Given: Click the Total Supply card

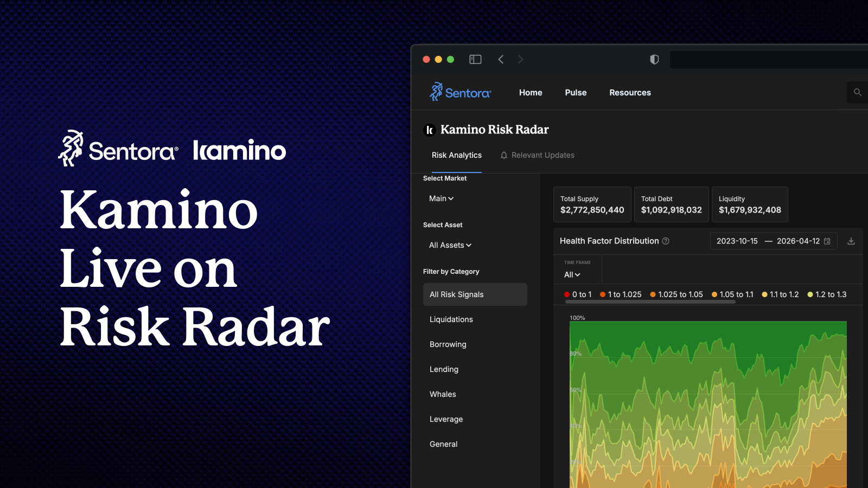Looking at the screenshot, I should point(592,204).
